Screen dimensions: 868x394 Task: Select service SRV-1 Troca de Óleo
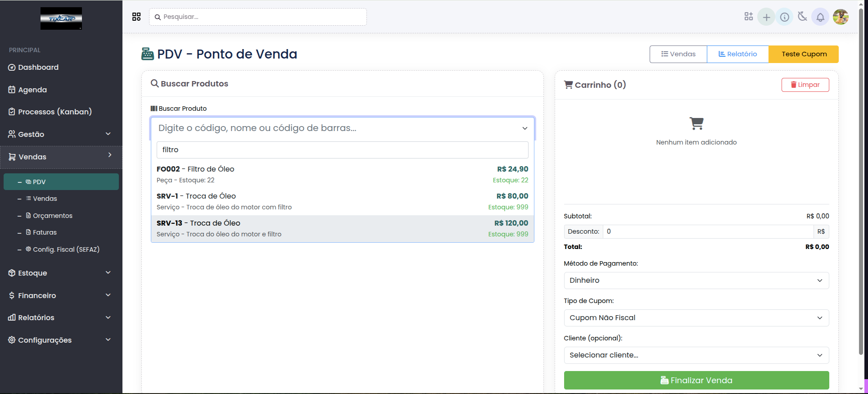343,202
